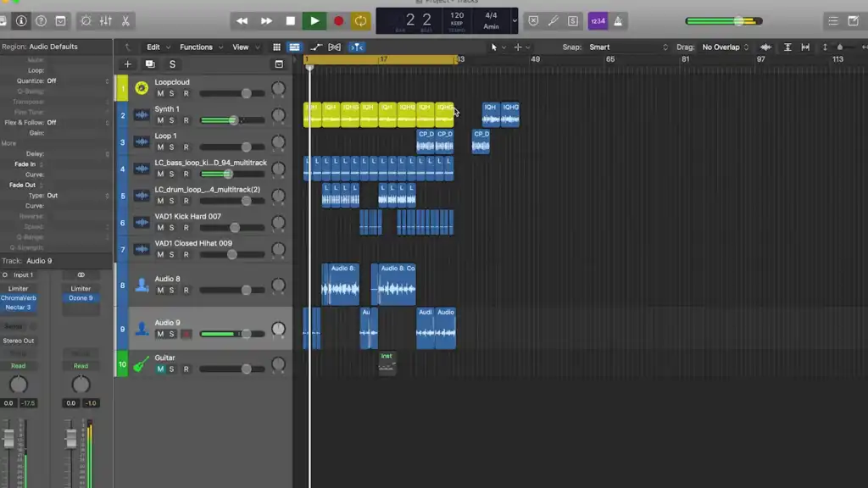Open the pointer tool menu
Image resolution: width=868 pixels, height=488 pixels.
pos(498,47)
